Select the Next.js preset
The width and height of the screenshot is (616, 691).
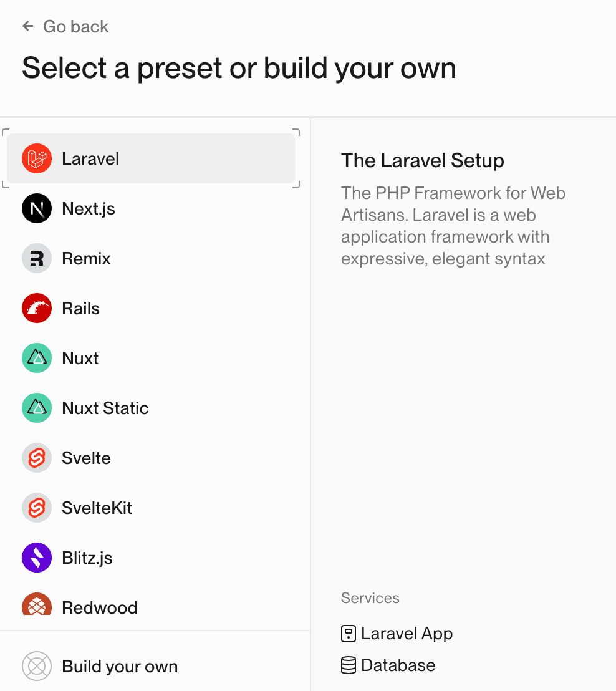pyautogui.click(x=151, y=208)
